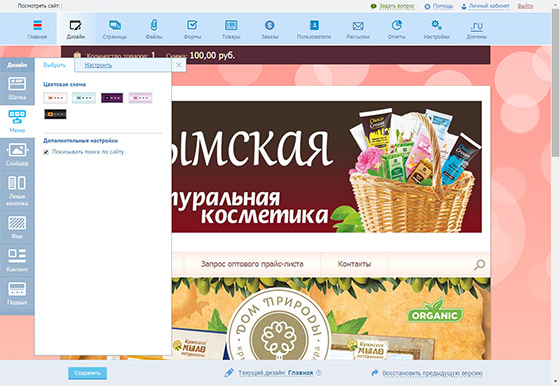Open the Заказы section
Screen dimensions: 560x386
[270, 29]
